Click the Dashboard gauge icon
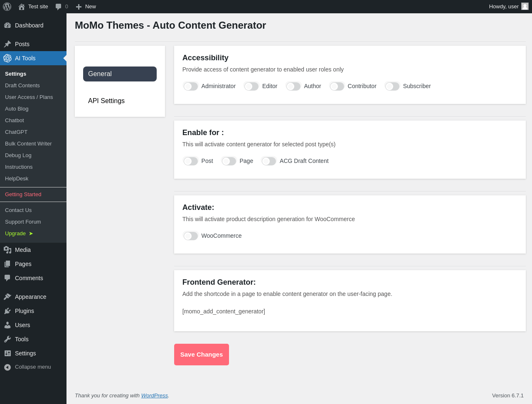 (x=7, y=25)
